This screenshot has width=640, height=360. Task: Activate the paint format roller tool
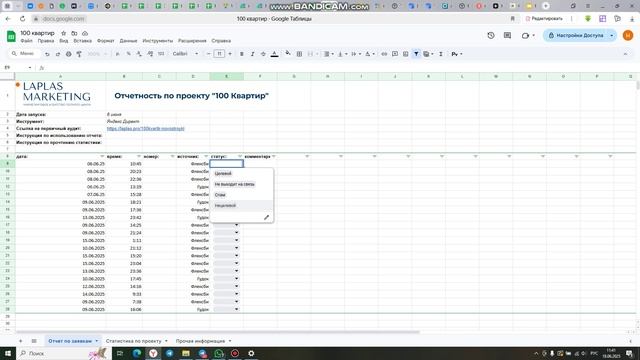79,54
